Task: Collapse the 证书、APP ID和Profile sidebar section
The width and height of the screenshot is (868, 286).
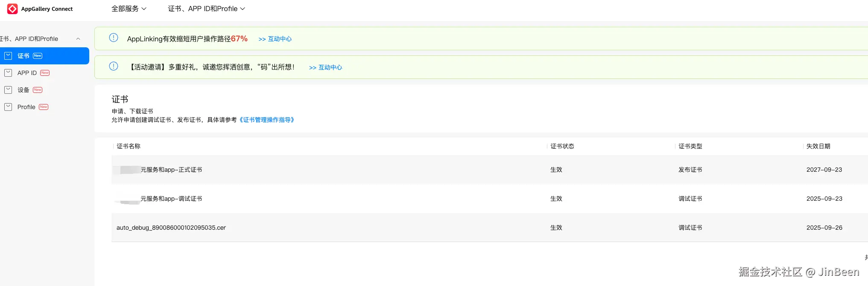Action: point(78,39)
